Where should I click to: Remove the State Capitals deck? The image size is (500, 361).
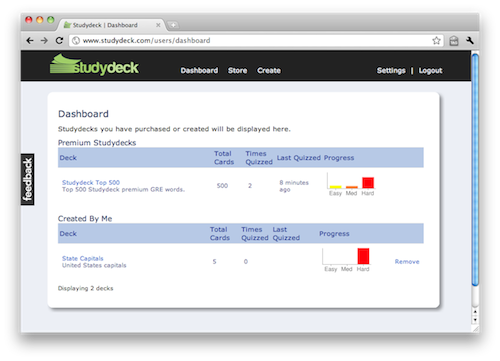(x=407, y=262)
